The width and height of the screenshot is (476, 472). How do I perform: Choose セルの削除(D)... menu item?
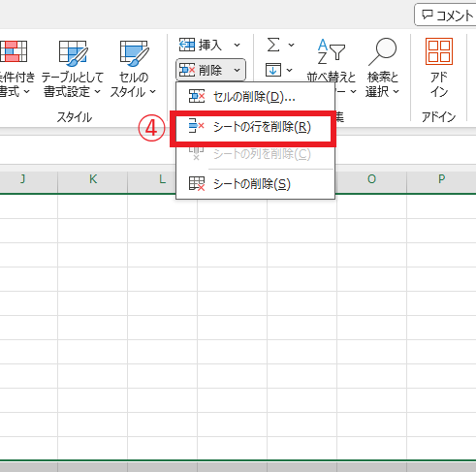(x=255, y=97)
